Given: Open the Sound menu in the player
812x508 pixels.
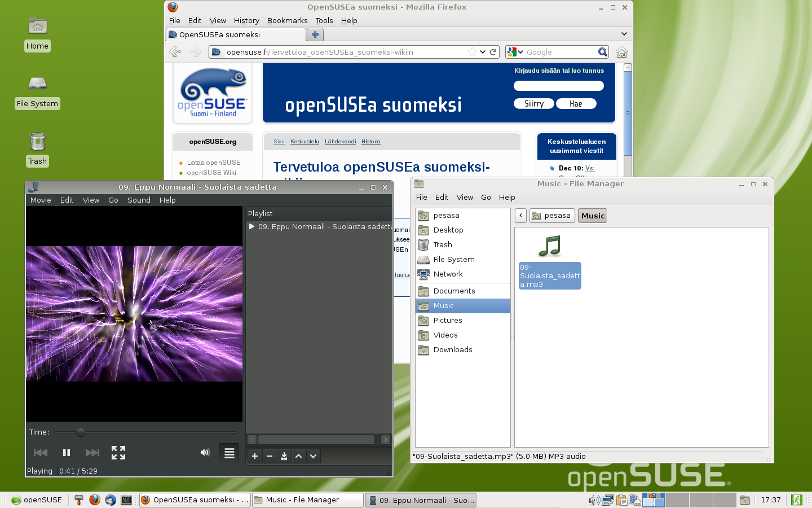Looking at the screenshot, I should [x=139, y=200].
